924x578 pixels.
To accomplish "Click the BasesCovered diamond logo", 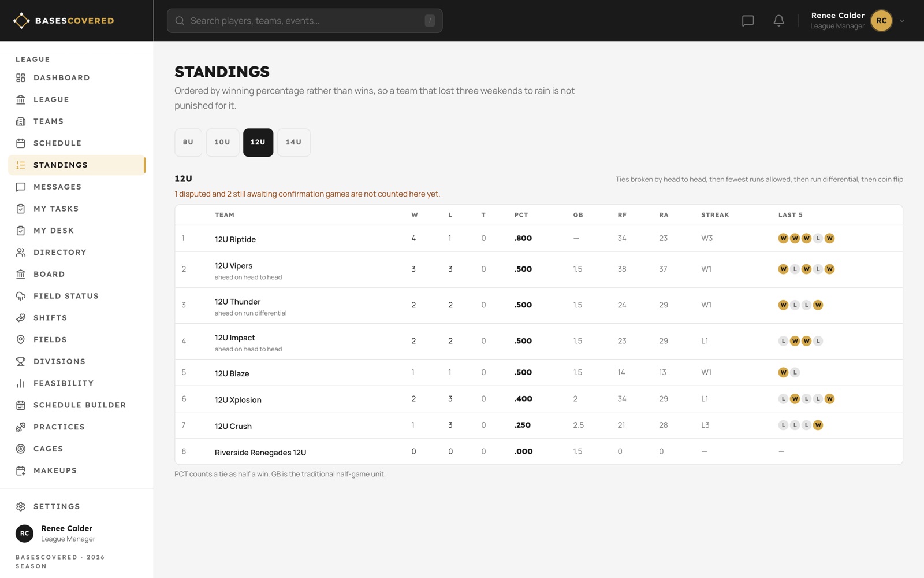I will (21, 21).
